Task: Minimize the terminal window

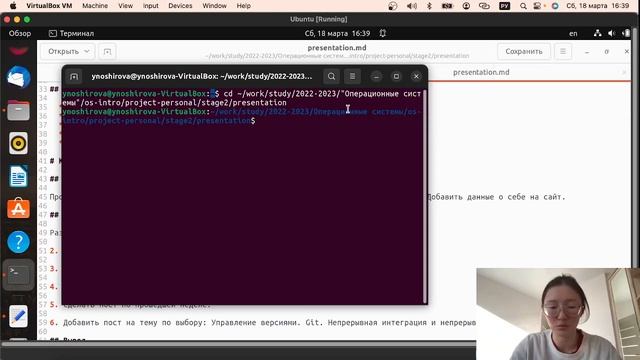Action: pyautogui.click(x=376, y=76)
